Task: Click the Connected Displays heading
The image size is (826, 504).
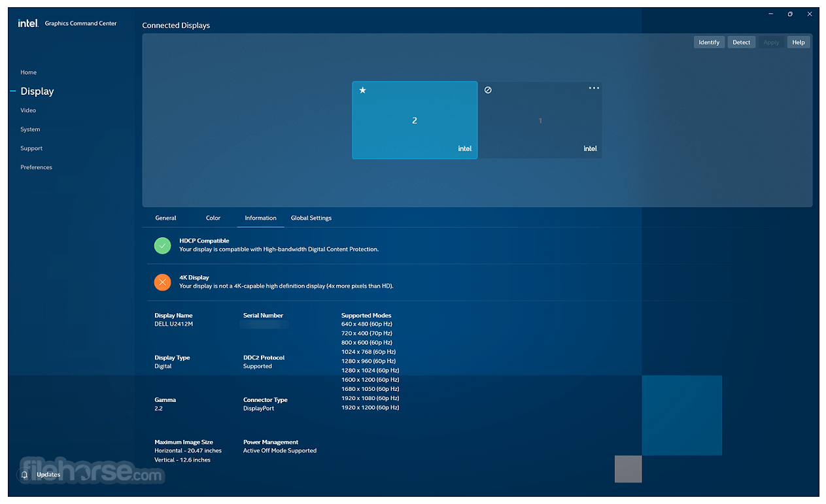Action: click(x=176, y=25)
